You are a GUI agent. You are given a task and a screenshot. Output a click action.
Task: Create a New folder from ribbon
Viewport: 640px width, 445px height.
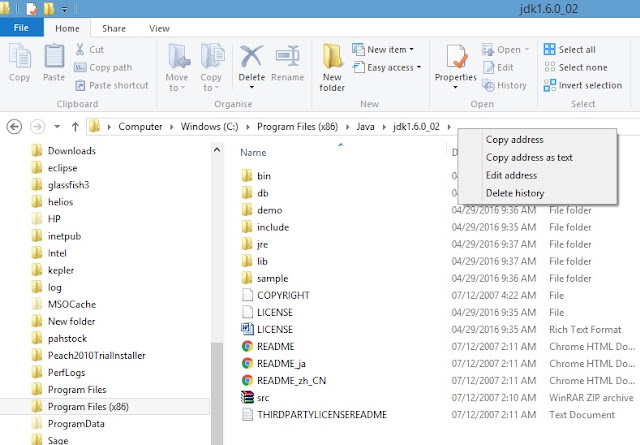[332, 68]
